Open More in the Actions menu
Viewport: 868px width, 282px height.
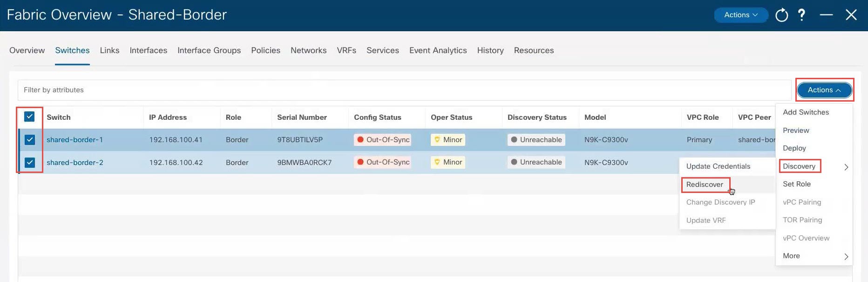click(x=791, y=256)
